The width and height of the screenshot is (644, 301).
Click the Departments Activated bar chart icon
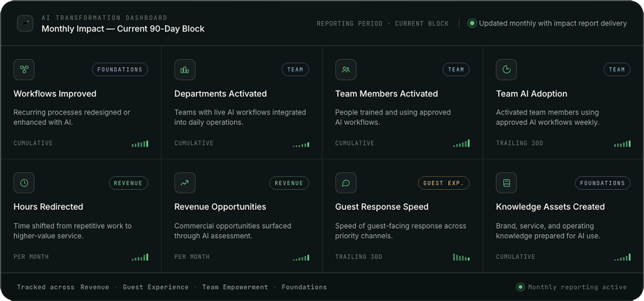(x=185, y=70)
